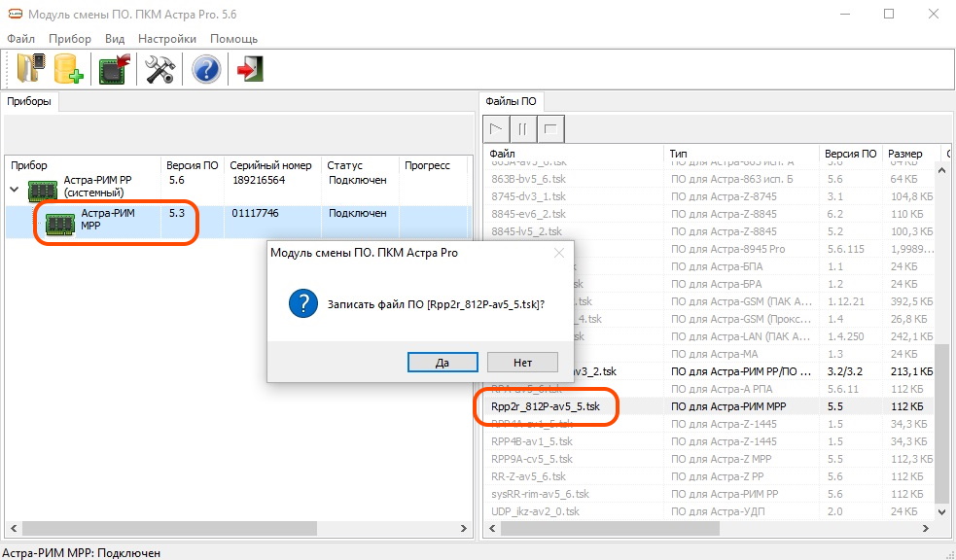Click the add database toolbar icon

click(69, 69)
